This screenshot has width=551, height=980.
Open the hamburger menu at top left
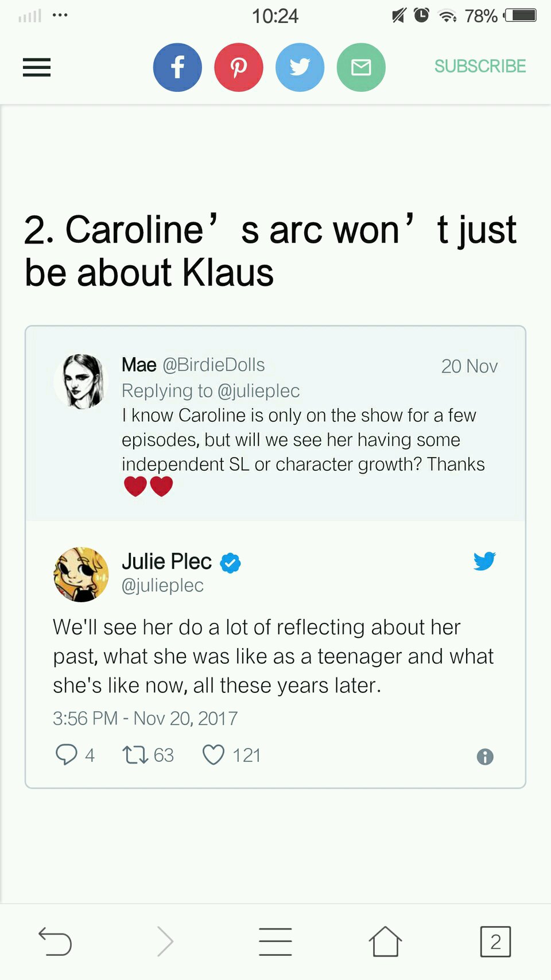(x=37, y=68)
